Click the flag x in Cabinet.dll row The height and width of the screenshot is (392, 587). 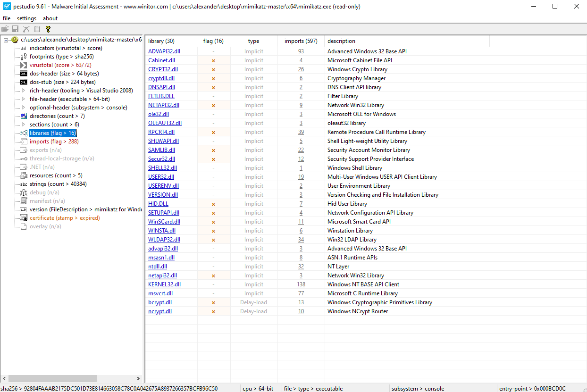pyautogui.click(x=213, y=60)
